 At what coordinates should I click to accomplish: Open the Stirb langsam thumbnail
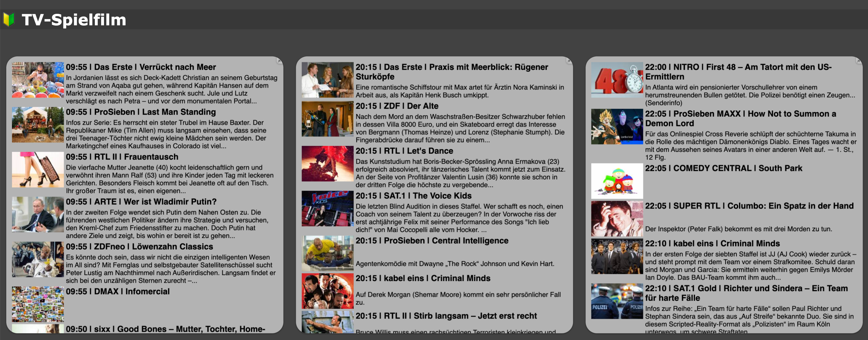327,322
